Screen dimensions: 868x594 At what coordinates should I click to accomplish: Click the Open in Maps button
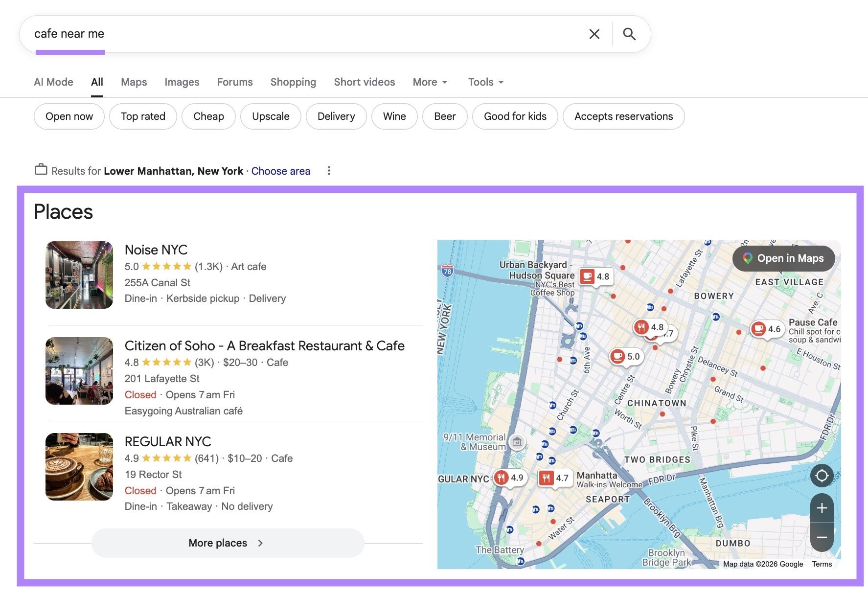(x=784, y=259)
